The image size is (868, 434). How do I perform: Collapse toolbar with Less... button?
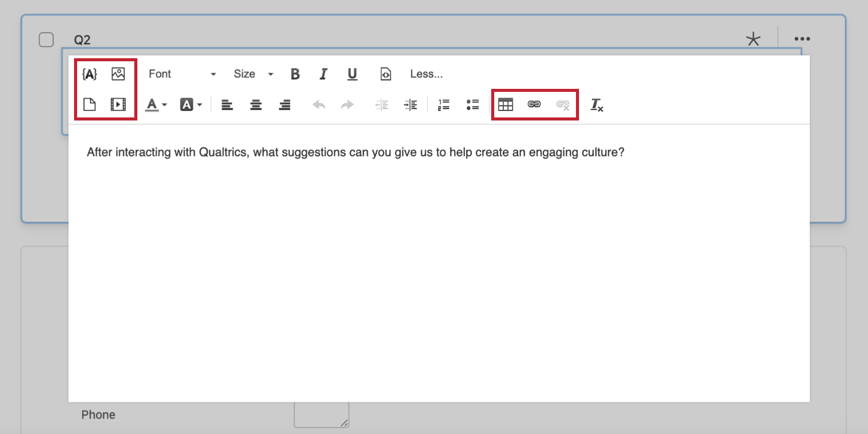(x=426, y=74)
